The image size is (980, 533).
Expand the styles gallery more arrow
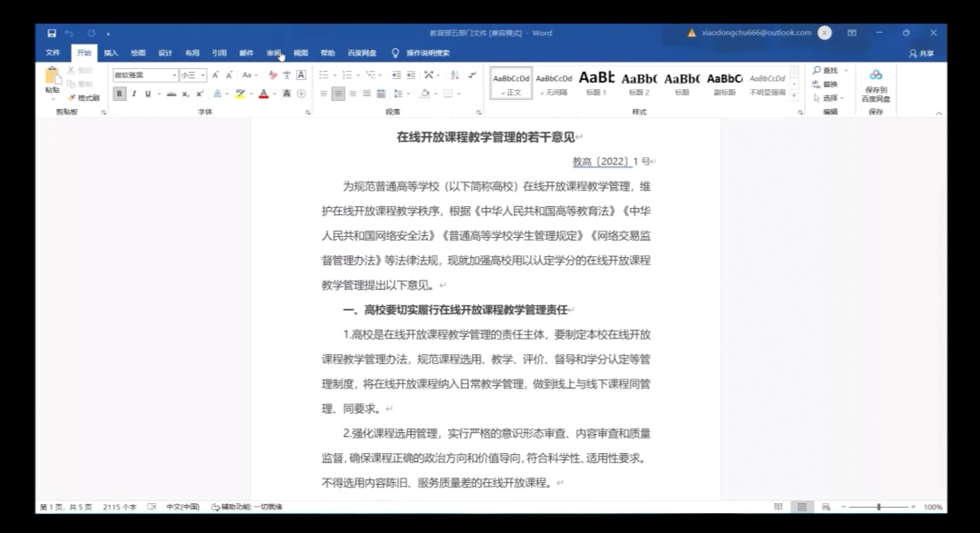click(x=795, y=94)
